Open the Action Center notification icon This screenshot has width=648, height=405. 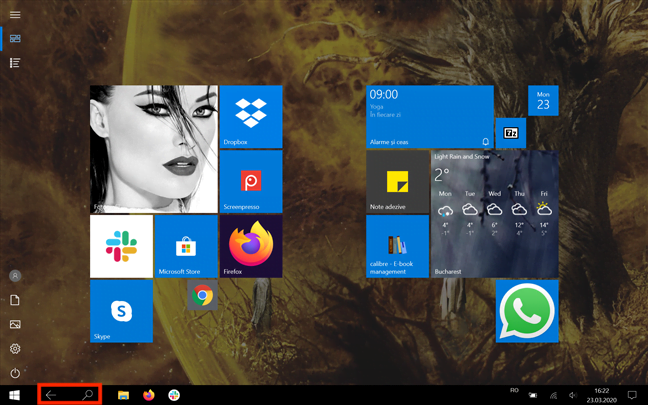[632, 395]
